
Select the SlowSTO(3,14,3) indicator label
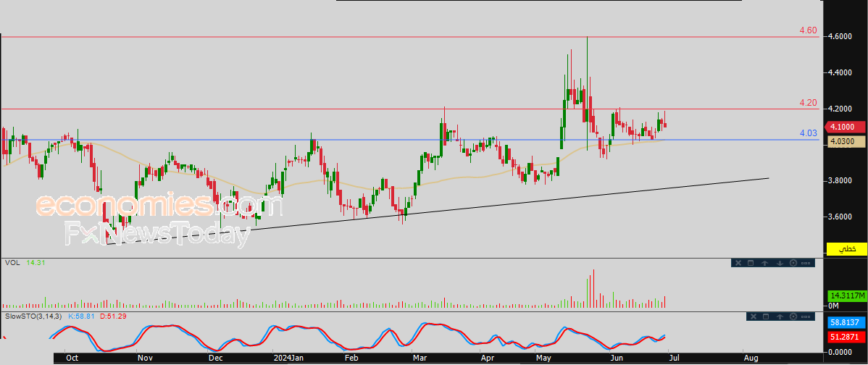pos(34,316)
